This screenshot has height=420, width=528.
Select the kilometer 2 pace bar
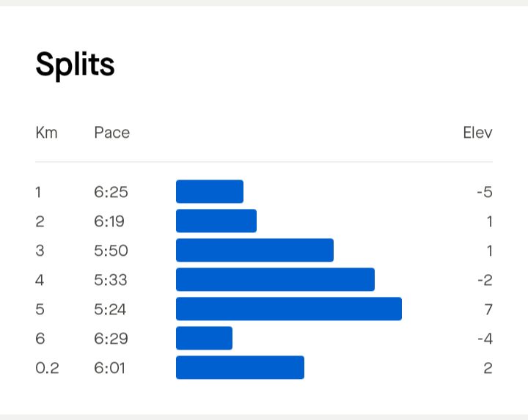(x=216, y=221)
